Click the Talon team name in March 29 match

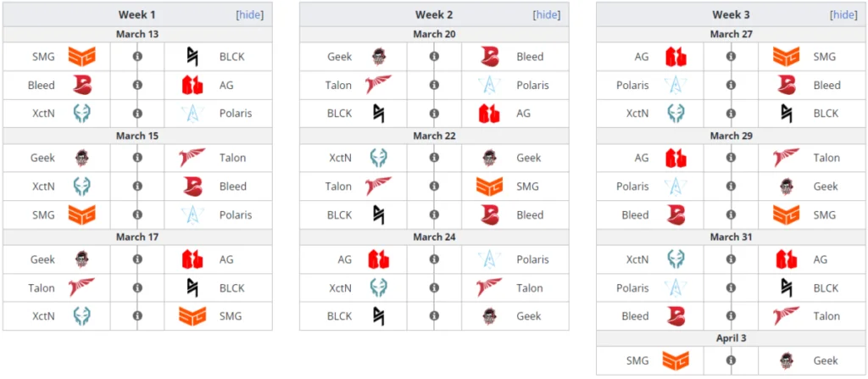826,158
